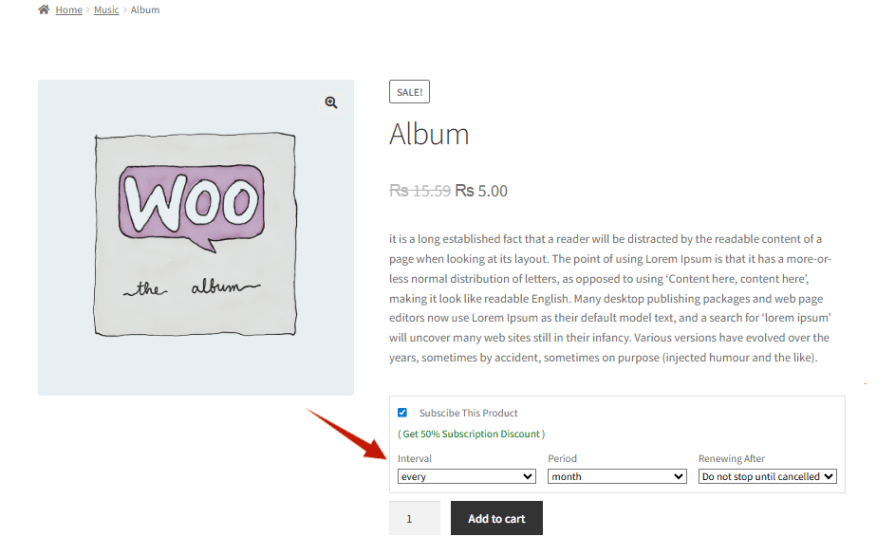Click the 50% Subscription Discount notice
This screenshot has height=555, width=895.
[x=471, y=434]
